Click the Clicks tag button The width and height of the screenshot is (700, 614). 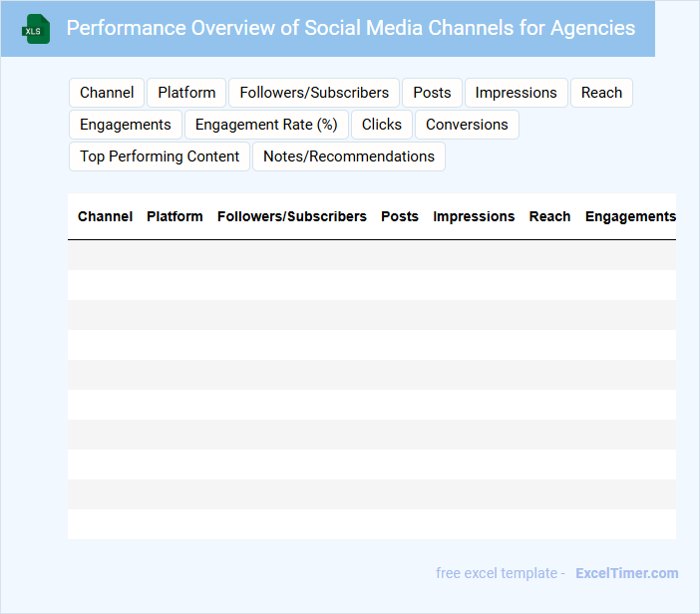click(382, 125)
